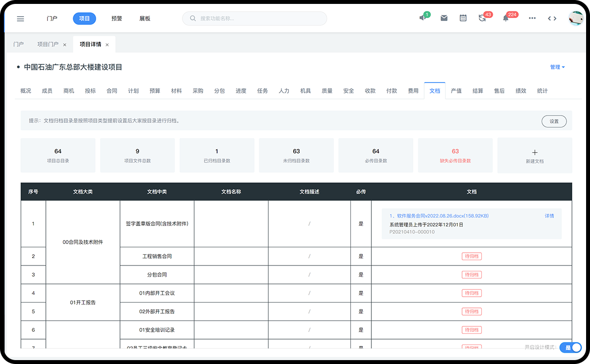Open the 统计 project tab
Viewport: 590px width, 364px height.
coord(542,91)
